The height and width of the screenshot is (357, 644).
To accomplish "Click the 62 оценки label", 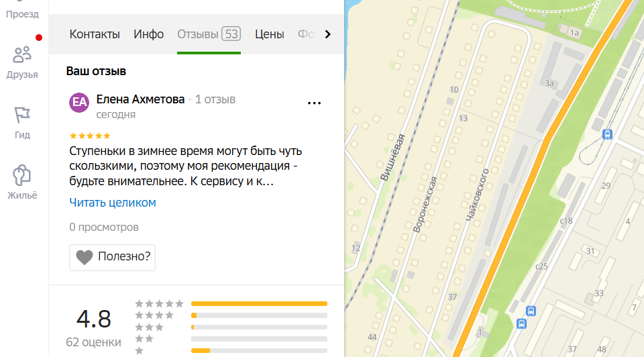I will 94,342.
